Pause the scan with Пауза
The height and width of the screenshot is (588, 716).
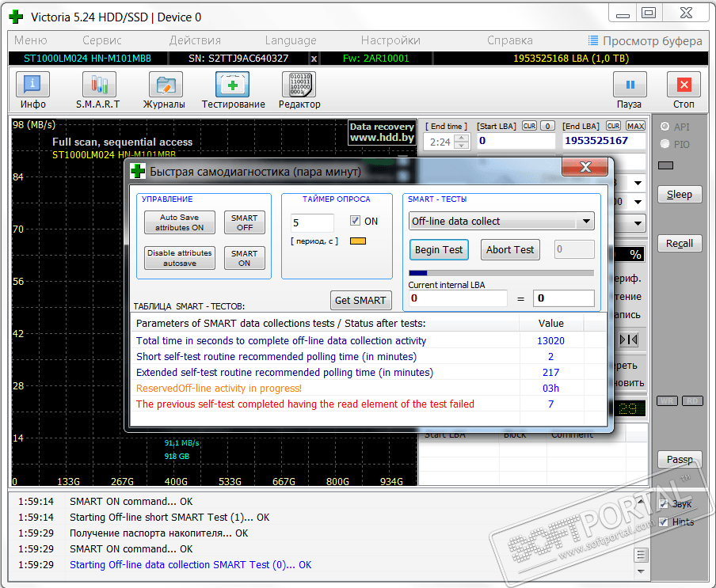[x=629, y=90]
